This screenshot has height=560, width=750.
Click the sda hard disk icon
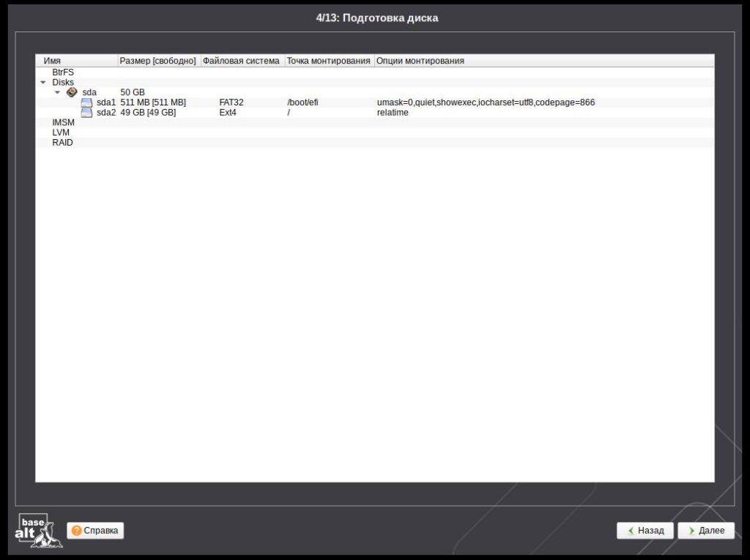tap(71, 92)
